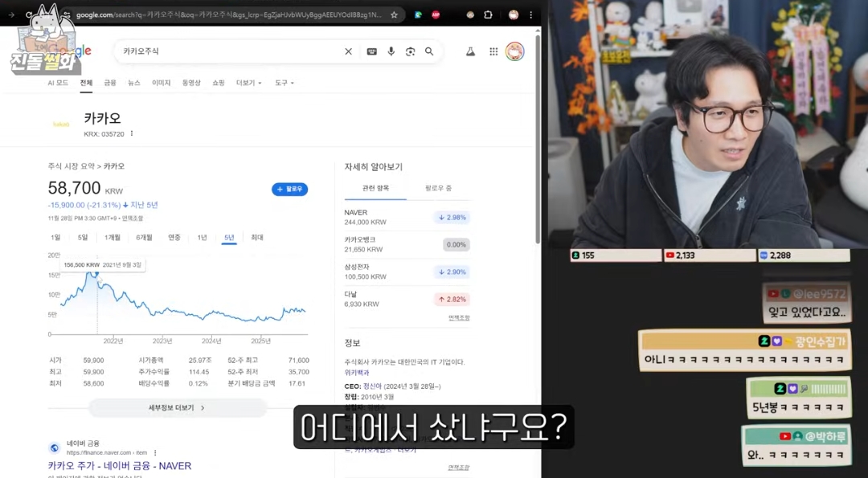This screenshot has height=478, width=868.
Task: Select the 6개월 chart range
Action: (144, 237)
